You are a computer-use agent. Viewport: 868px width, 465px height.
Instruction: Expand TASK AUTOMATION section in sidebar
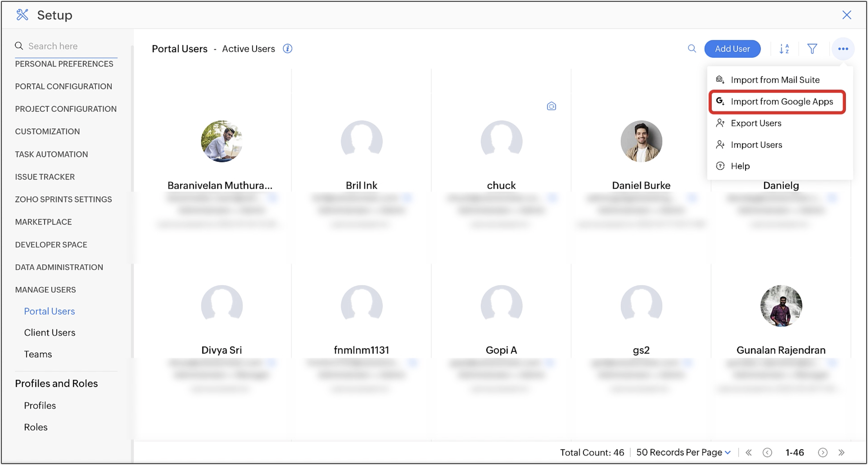click(x=51, y=154)
